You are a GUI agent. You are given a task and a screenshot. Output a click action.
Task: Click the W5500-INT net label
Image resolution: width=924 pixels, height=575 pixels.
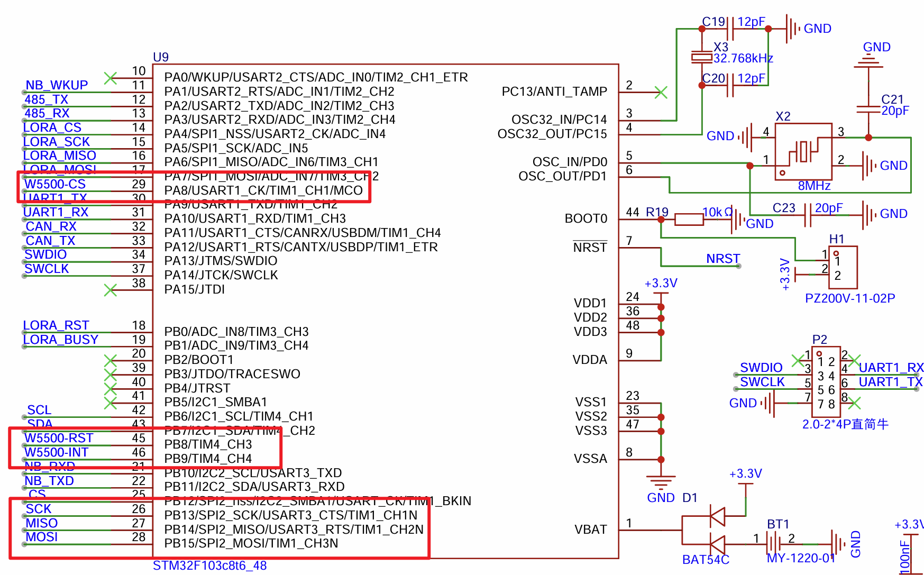tap(57, 452)
